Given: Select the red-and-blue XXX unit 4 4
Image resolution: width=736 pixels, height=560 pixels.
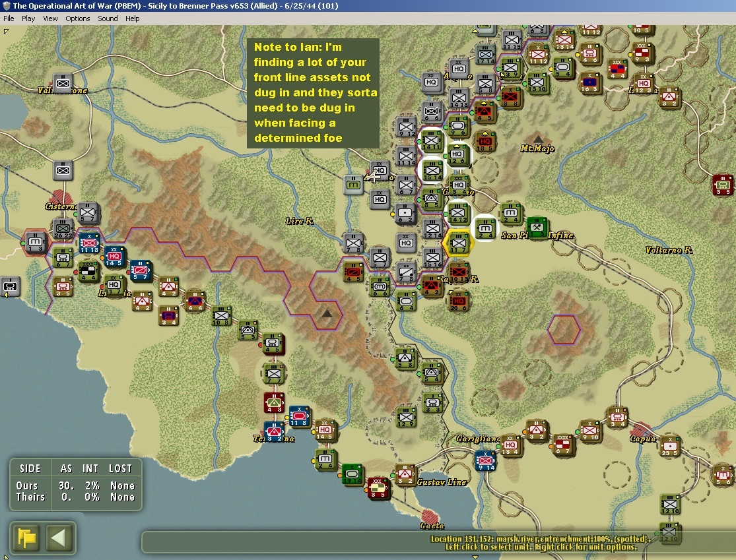Looking at the screenshot, I should click(x=617, y=69).
